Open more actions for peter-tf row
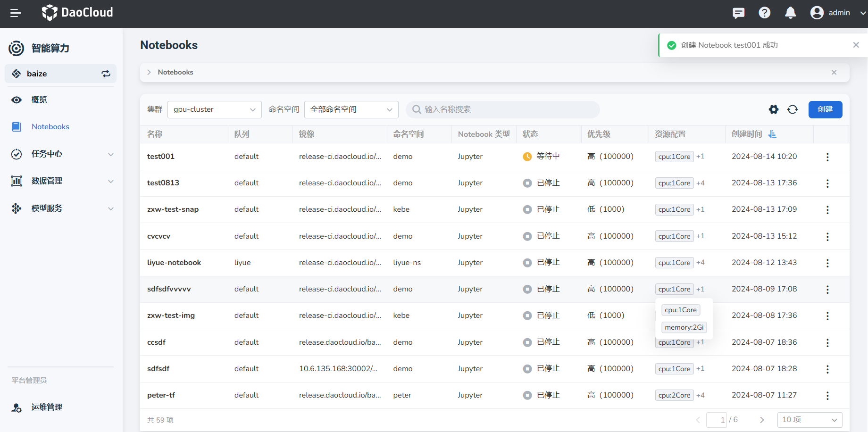 [x=827, y=396]
